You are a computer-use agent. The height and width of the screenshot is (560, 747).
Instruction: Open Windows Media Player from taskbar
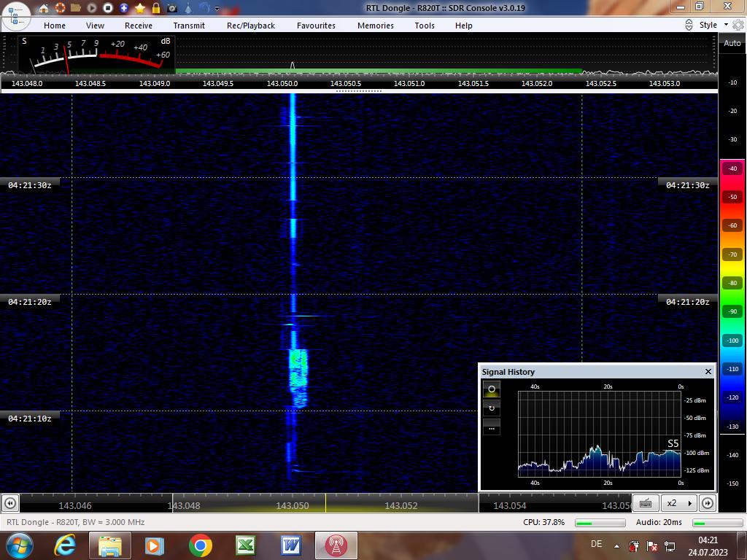(x=155, y=545)
